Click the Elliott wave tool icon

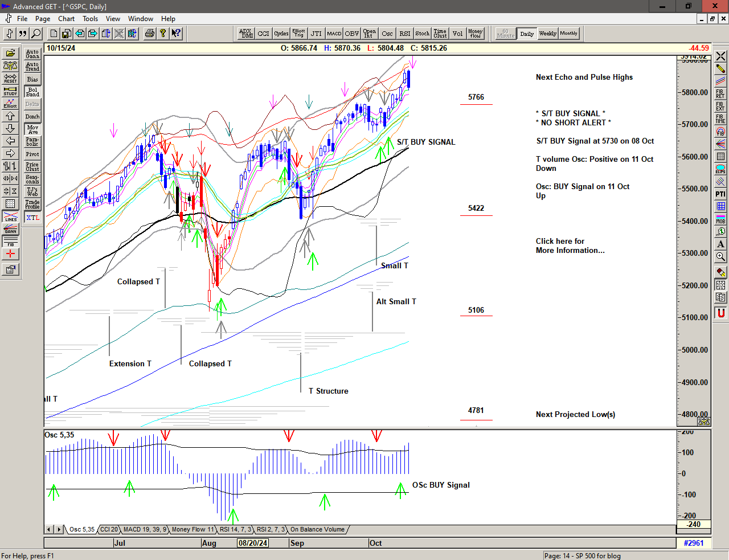10,103
